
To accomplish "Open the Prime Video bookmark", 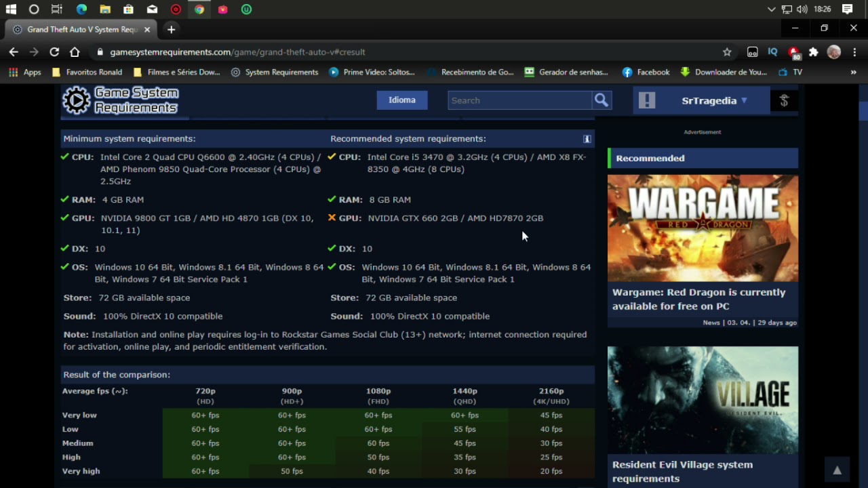I will click(x=372, y=72).
